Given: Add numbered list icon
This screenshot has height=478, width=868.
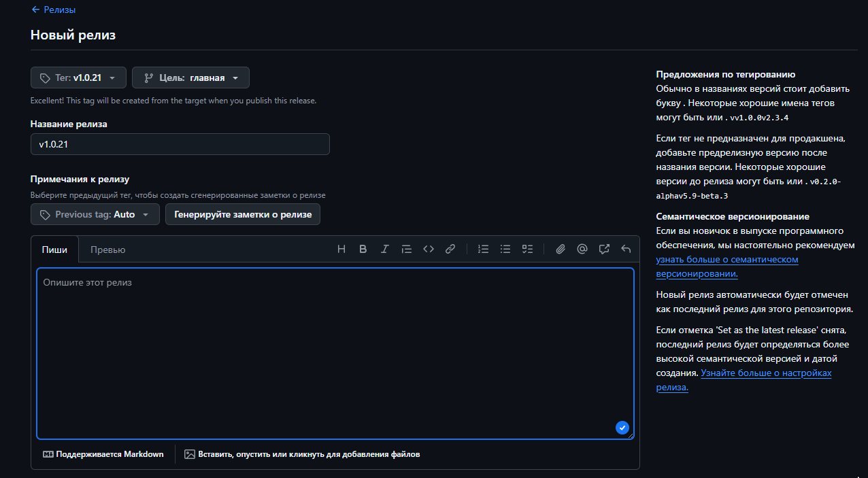Looking at the screenshot, I should (x=484, y=250).
